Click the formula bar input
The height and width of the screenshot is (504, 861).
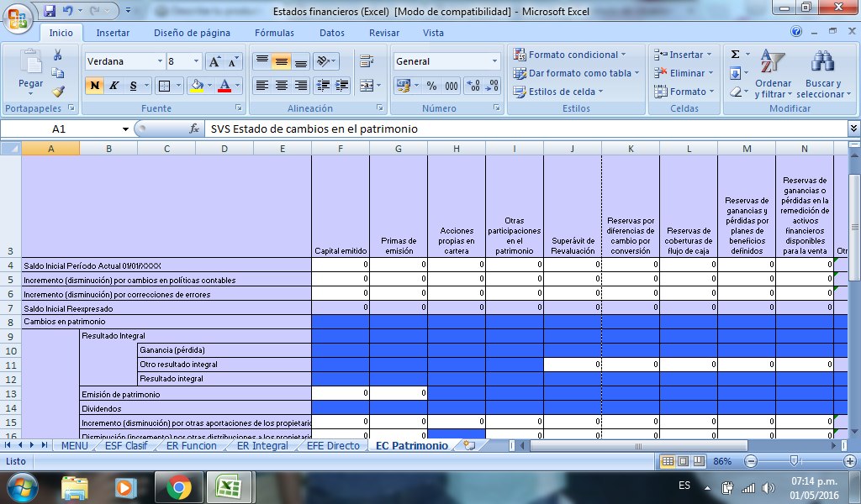[x=526, y=129]
